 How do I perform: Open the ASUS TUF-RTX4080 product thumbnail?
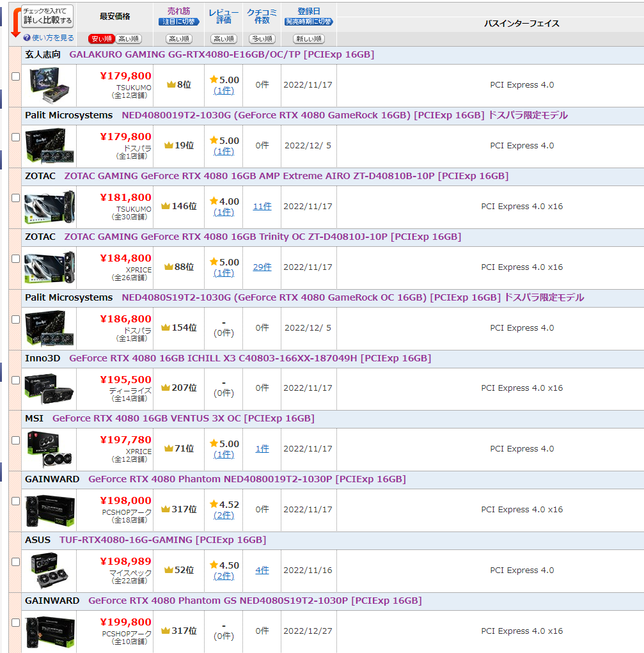[50, 570]
